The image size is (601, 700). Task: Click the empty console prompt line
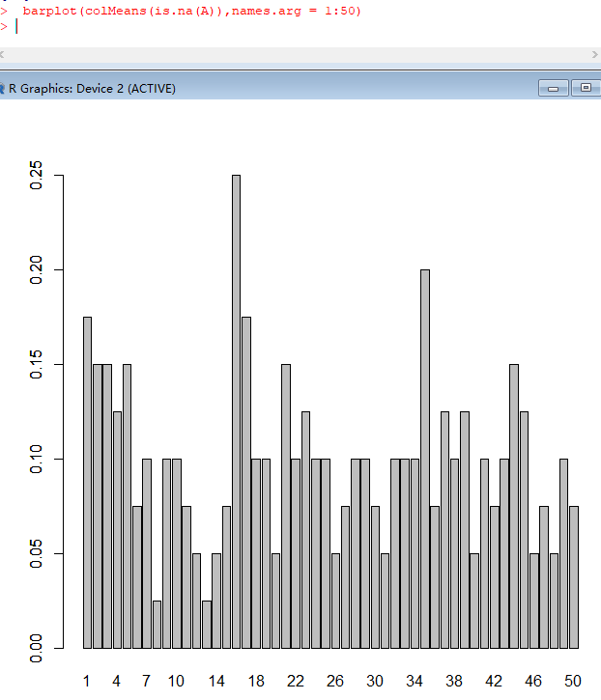click(x=300, y=27)
